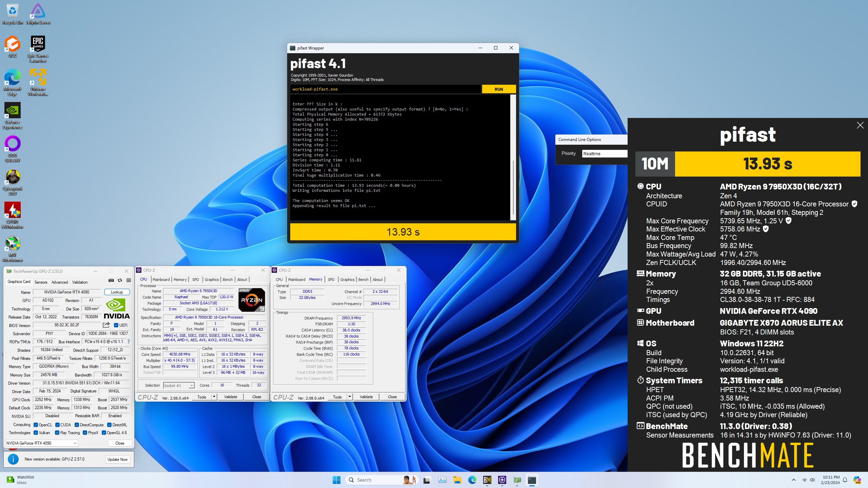
Task: Open the GPU-Z hamburger menu
Action: tap(129, 280)
